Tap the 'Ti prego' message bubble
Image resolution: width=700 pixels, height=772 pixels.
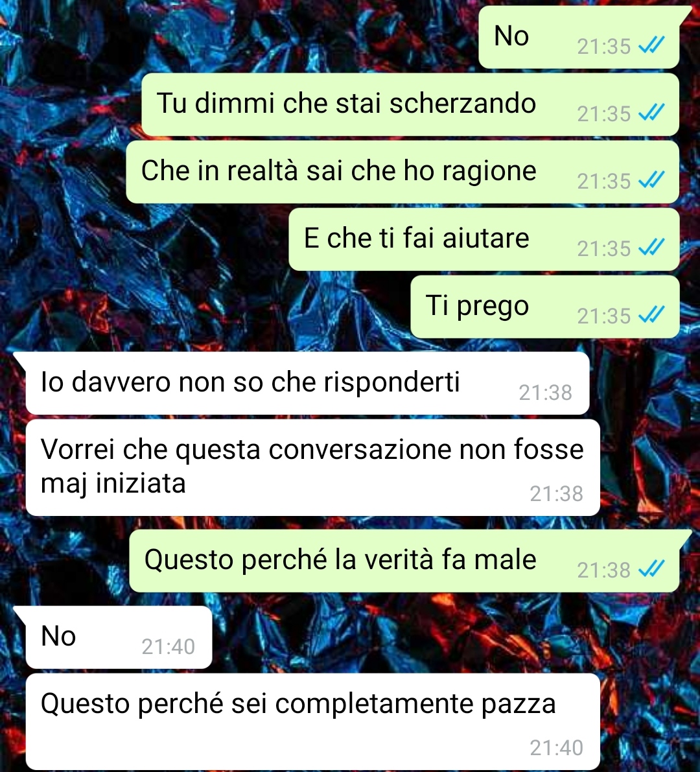pos(544,307)
